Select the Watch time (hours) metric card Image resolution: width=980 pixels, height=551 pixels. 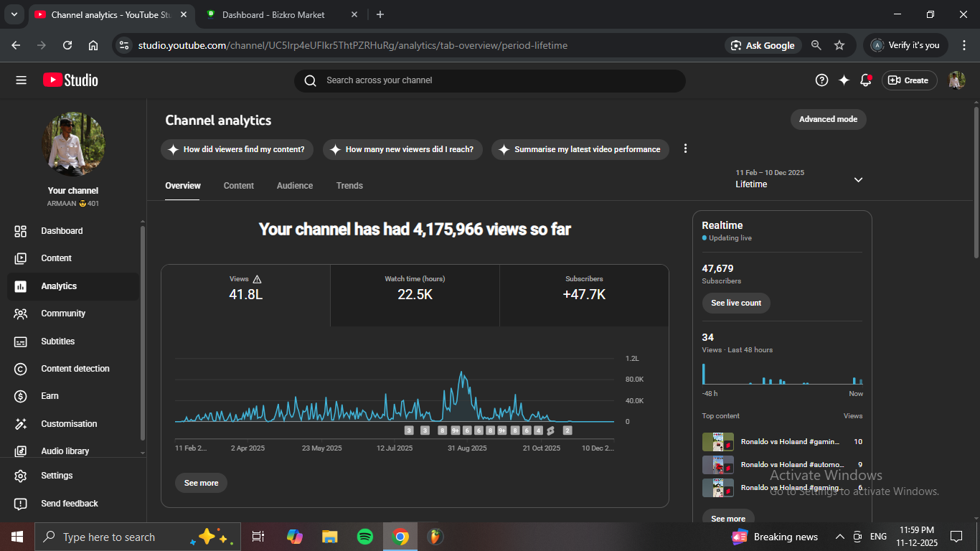point(415,288)
